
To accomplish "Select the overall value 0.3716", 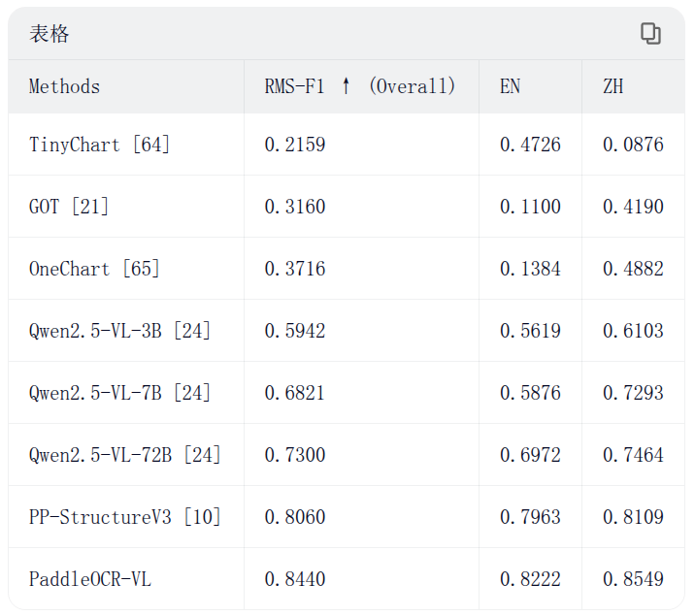I will pyautogui.click(x=295, y=269).
